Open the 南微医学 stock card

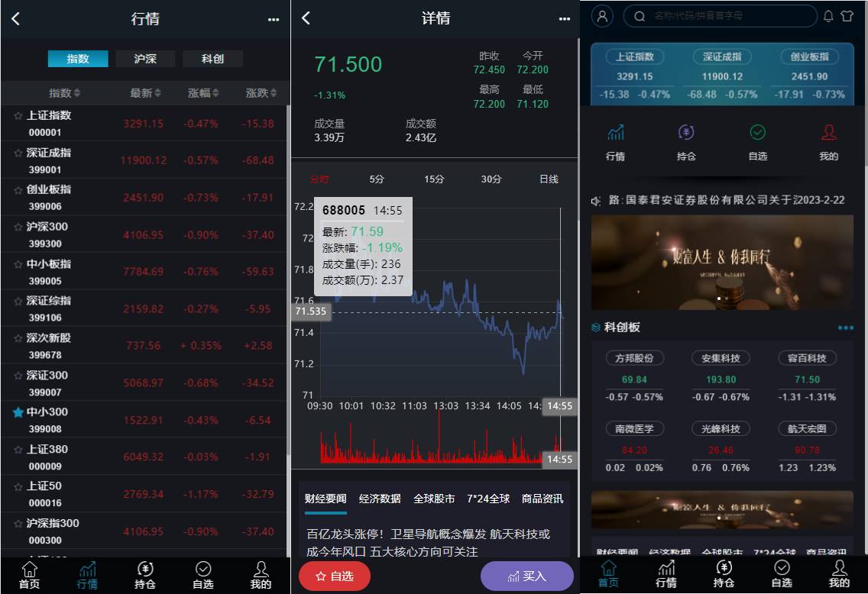[634, 447]
